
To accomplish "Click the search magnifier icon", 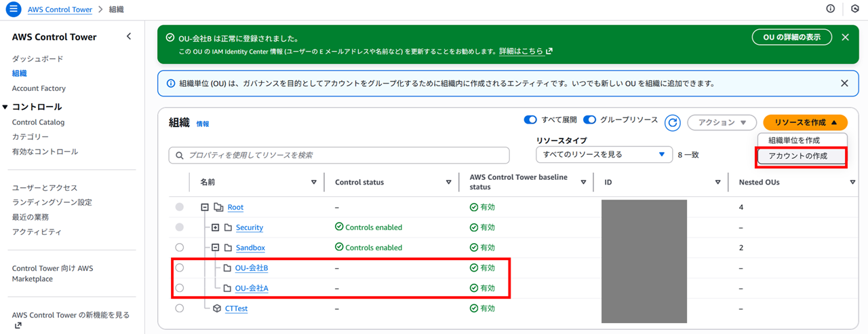I will tap(180, 155).
